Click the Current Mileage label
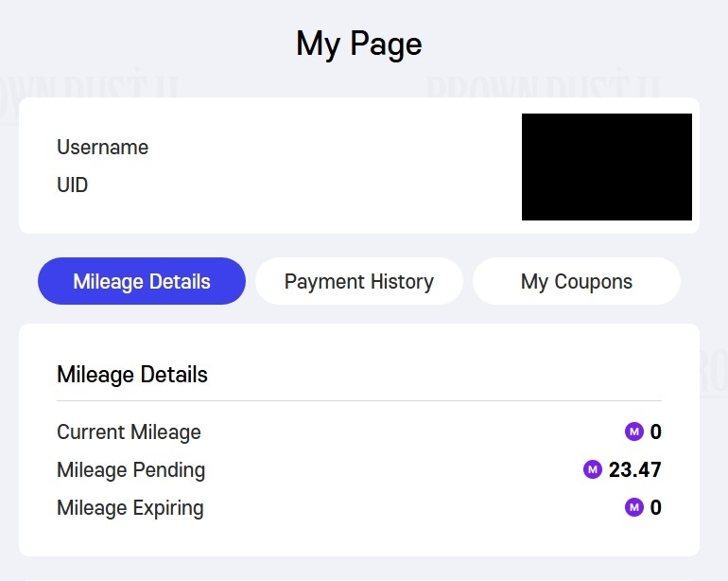Viewport: 728px width, 581px height. pyautogui.click(x=129, y=432)
